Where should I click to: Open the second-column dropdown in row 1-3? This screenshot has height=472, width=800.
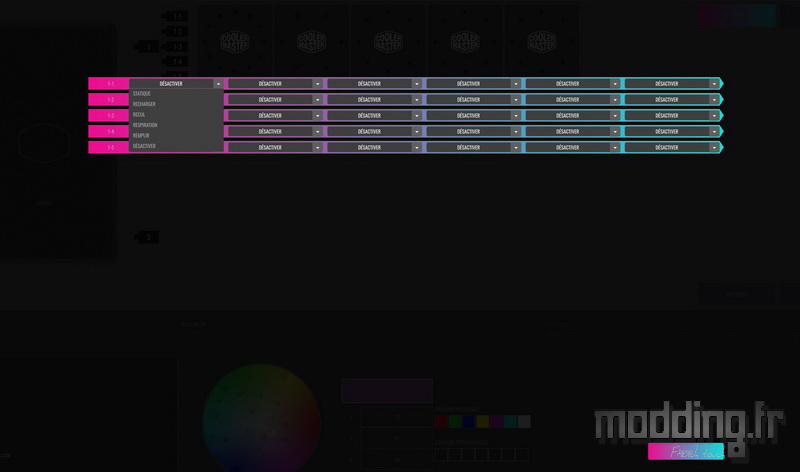click(276, 116)
